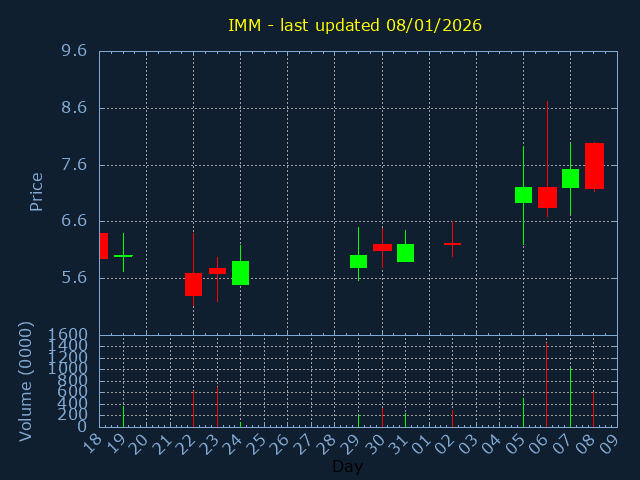Click the Day axis label at bottom
Viewport: 640px width, 480px height.
click(347, 466)
